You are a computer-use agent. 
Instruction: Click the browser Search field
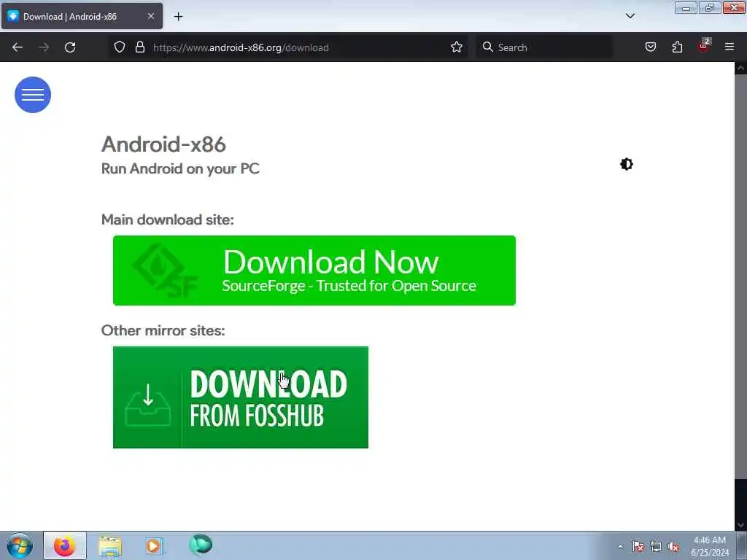[543, 47]
